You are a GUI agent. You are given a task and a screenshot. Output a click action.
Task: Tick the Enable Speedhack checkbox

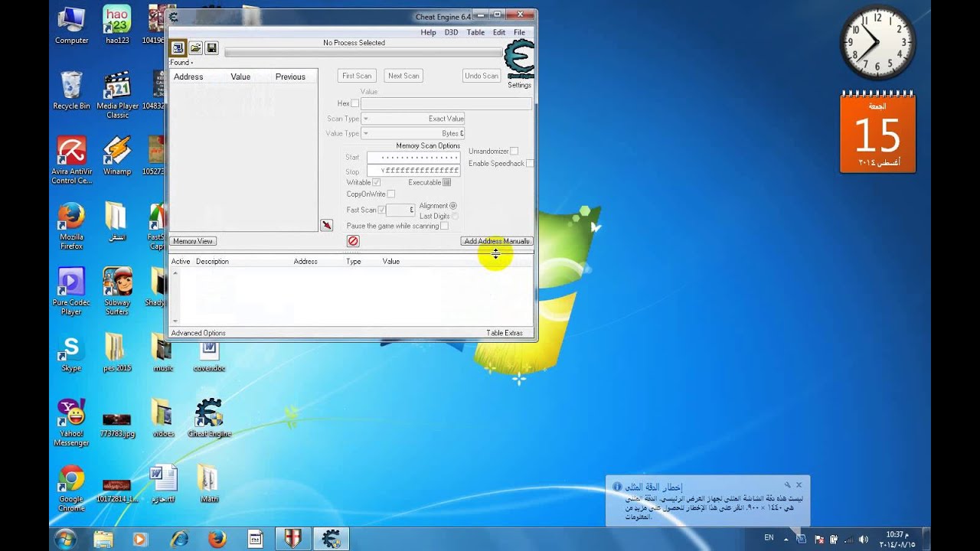click(x=529, y=163)
